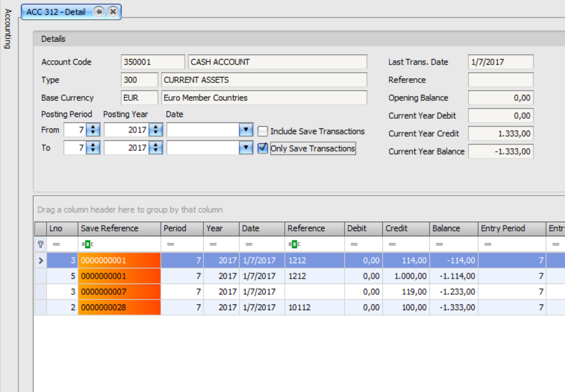
Task: Open the From date dropdown
Action: pyautogui.click(x=246, y=130)
